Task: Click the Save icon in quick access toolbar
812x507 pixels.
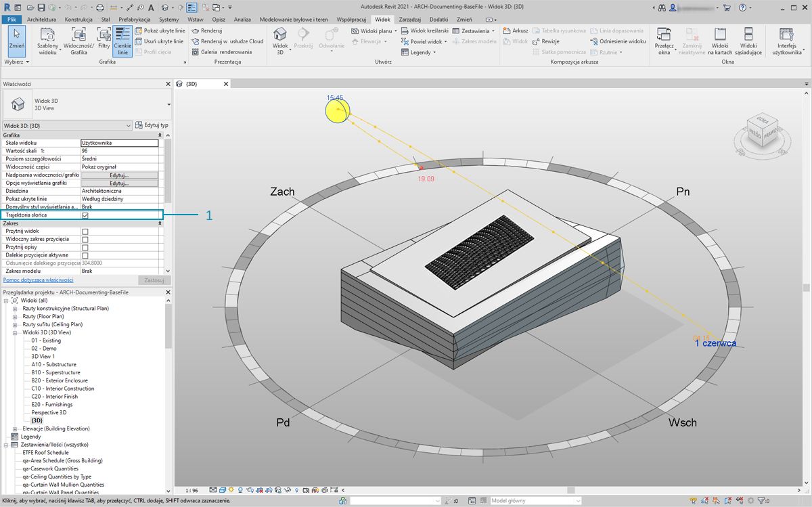Action: [41, 7]
